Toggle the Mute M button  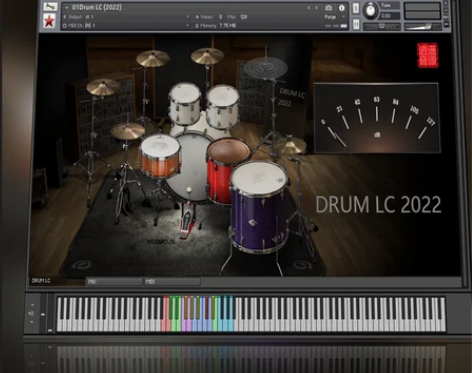pyautogui.click(x=356, y=24)
